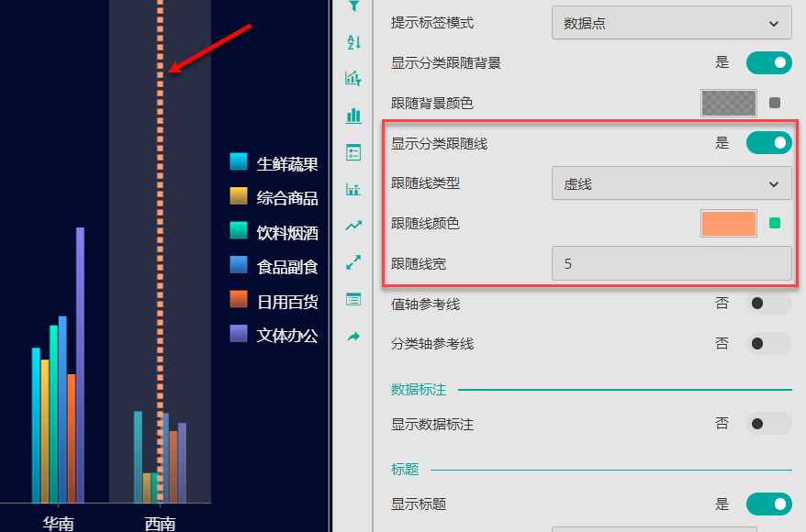The height and width of the screenshot is (532, 806).
Task: Open 提示标签模式 dropdown showing 数据点
Action: coord(671,23)
